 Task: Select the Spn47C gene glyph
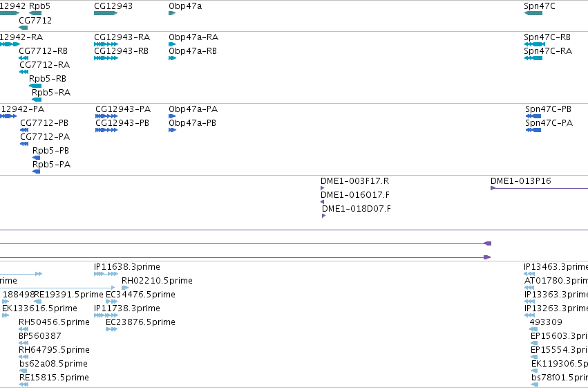(x=533, y=13)
